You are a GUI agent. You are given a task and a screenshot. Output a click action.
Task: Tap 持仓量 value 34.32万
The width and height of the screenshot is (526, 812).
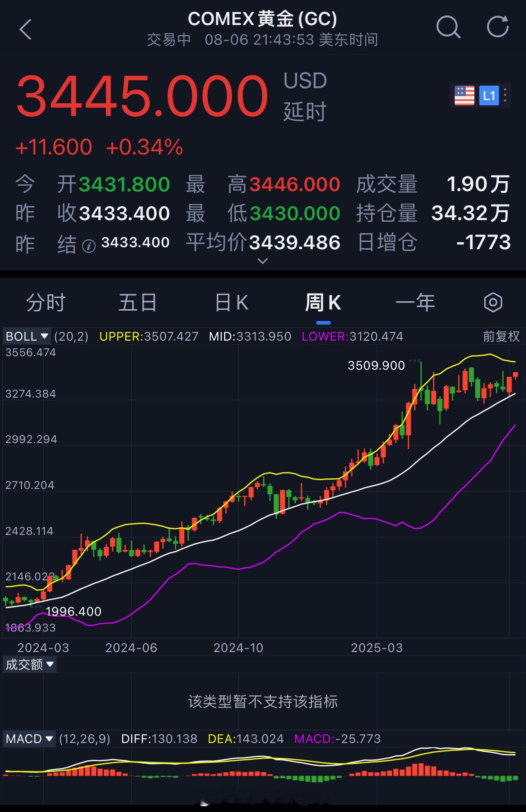pos(471,213)
